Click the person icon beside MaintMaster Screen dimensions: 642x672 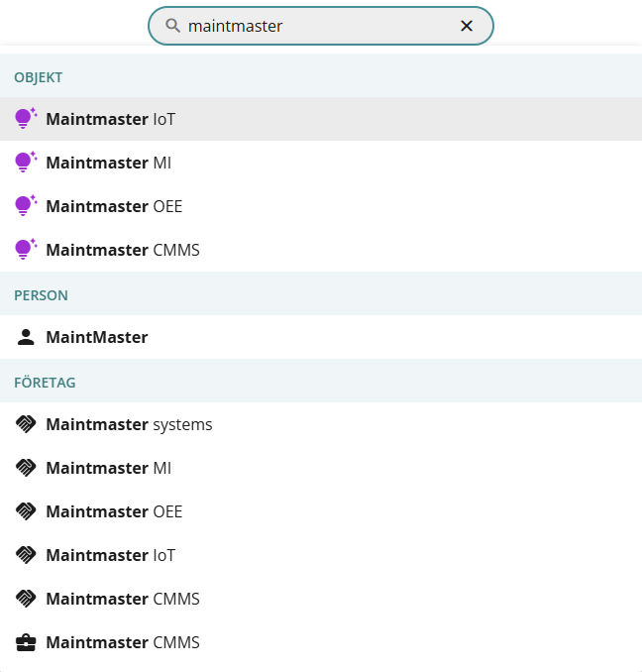click(26, 337)
